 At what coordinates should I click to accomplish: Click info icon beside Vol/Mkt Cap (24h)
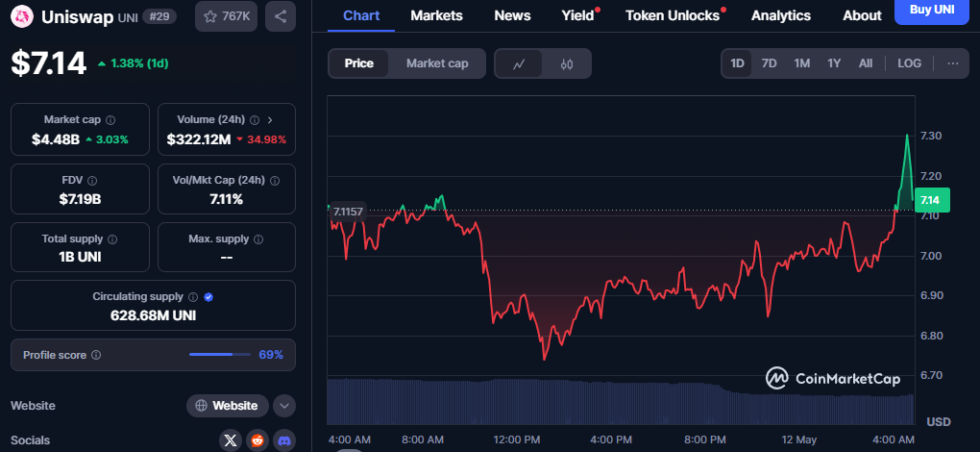point(275,181)
